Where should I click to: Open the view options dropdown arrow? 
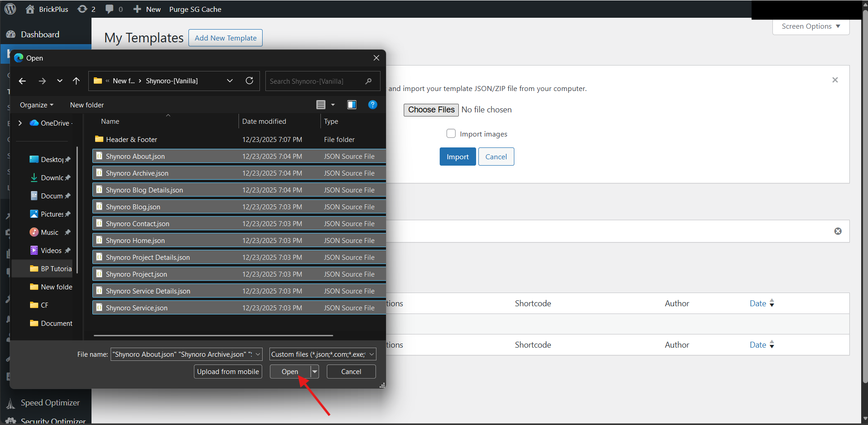[x=333, y=105]
